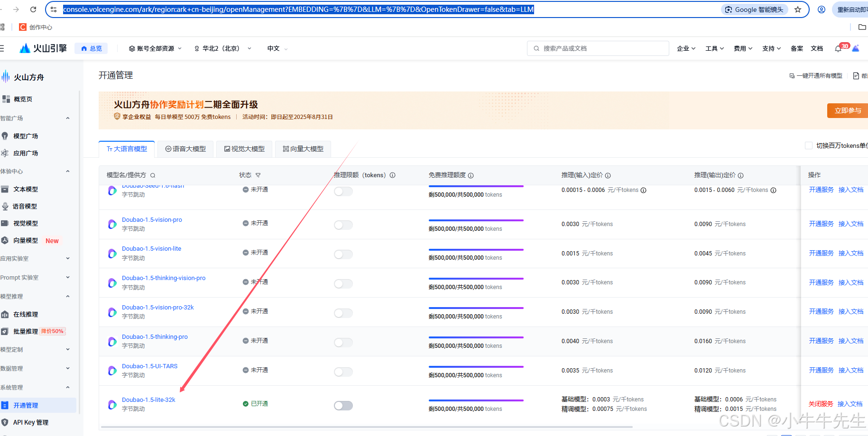Open 批量推理 sidebar item
The height and width of the screenshot is (436, 868).
coord(26,331)
